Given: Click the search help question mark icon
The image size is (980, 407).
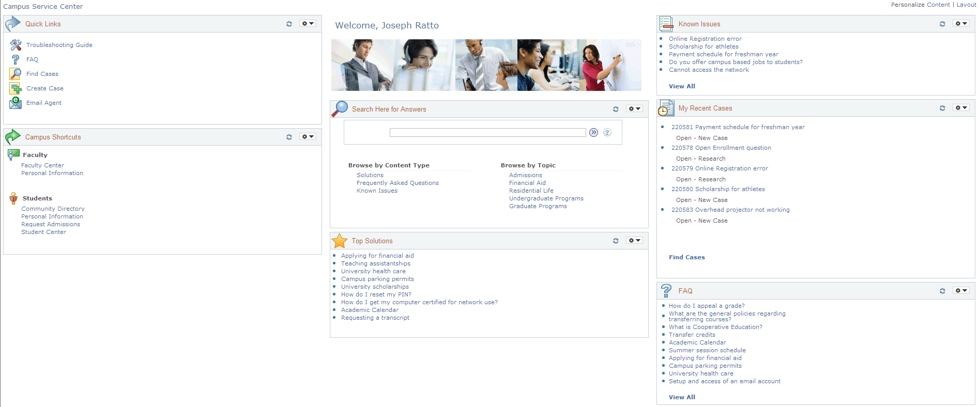Looking at the screenshot, I should [607, 133].
